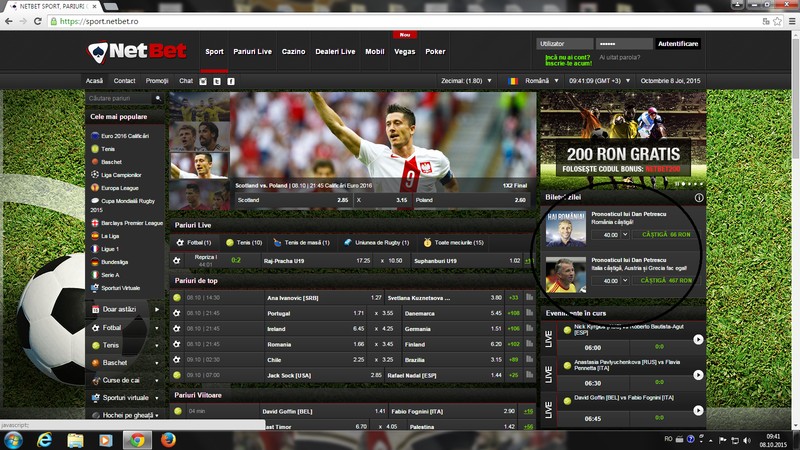This screenshot has height=450, width=800.
Task: Select the Toate meciurile (15) tab
Action: click(453, 243)
